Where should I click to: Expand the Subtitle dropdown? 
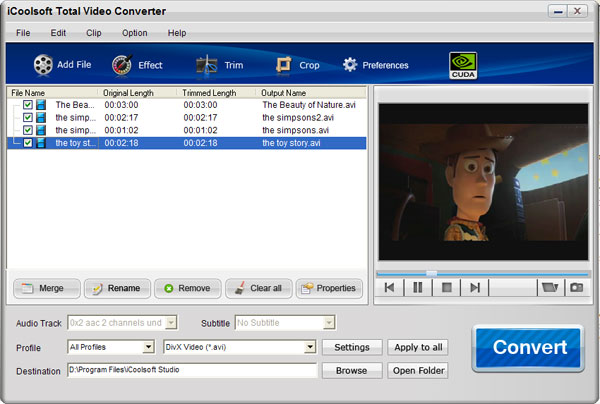pyautogui.click(x=329, y=323)
